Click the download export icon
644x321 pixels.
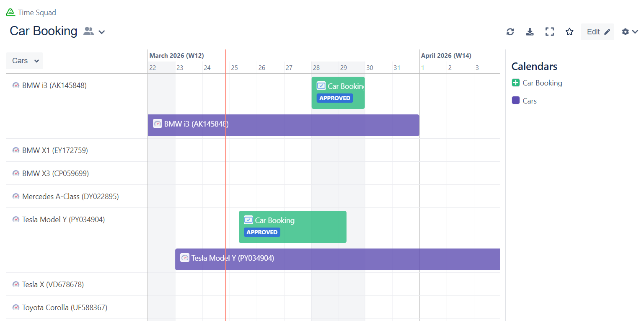click(530, 32)
